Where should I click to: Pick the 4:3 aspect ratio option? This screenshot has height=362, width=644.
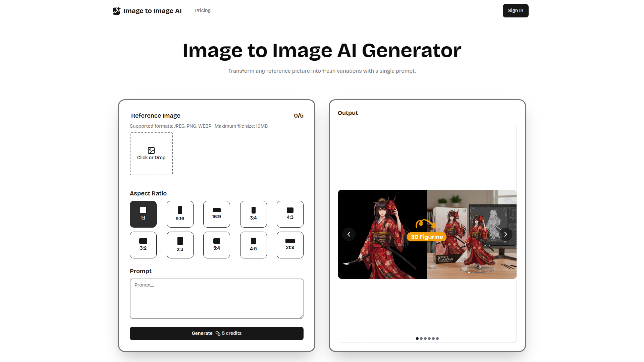[x=290, y=214]
